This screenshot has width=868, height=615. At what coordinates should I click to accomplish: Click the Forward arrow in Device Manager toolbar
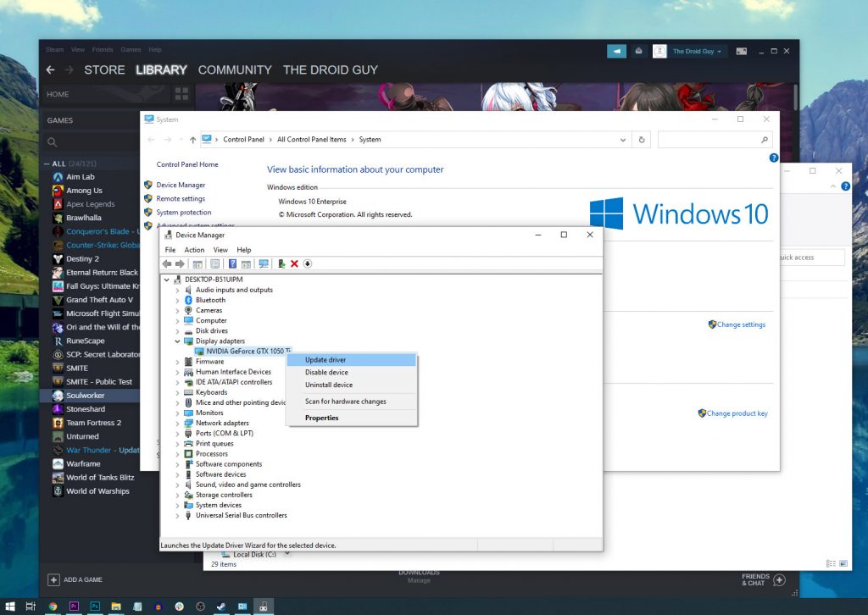(x=180, y=263)
